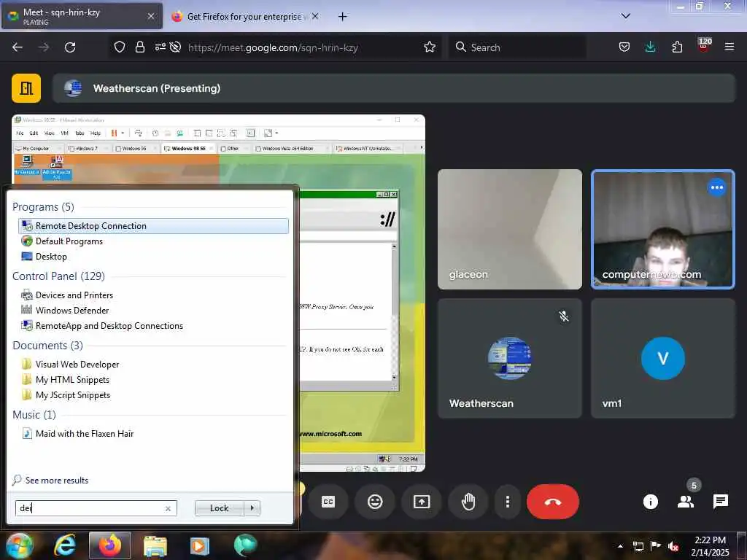Launch Internet Explorer from taskbar
Image resolution: width=747 pixels, height=560 pixels.
[x=65, y=545]
